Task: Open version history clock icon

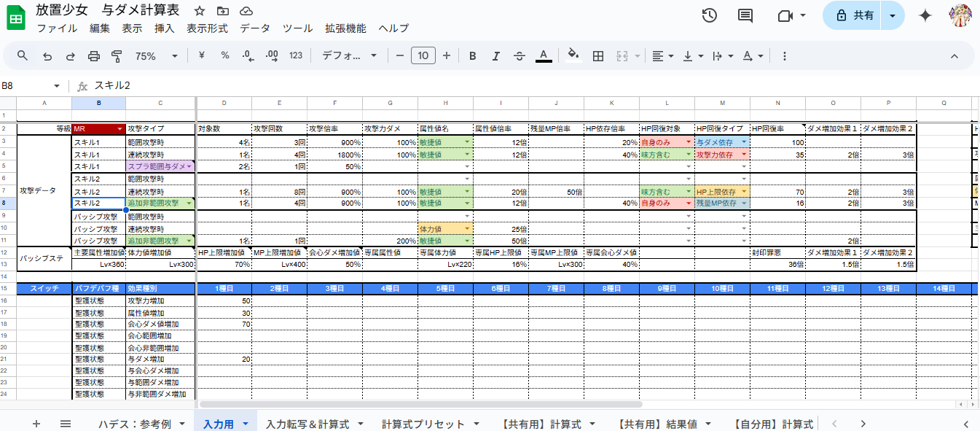Action: coord(709,15)
